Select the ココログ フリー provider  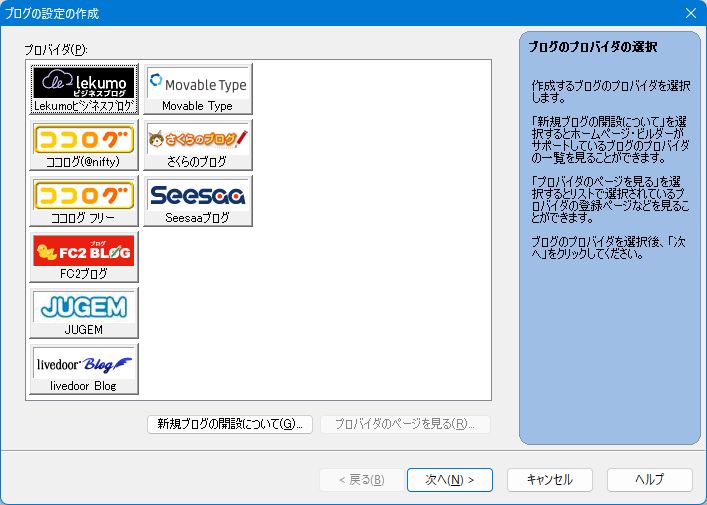click(84, 201)
